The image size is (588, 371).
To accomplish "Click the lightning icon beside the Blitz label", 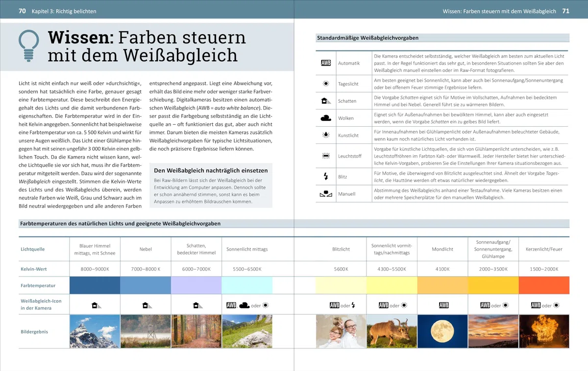I will tap(326, 176).
